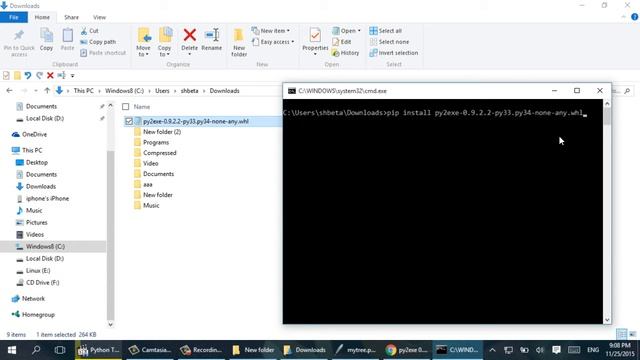Open the File ribbon tab
The image size is (640, 360).
14,17
